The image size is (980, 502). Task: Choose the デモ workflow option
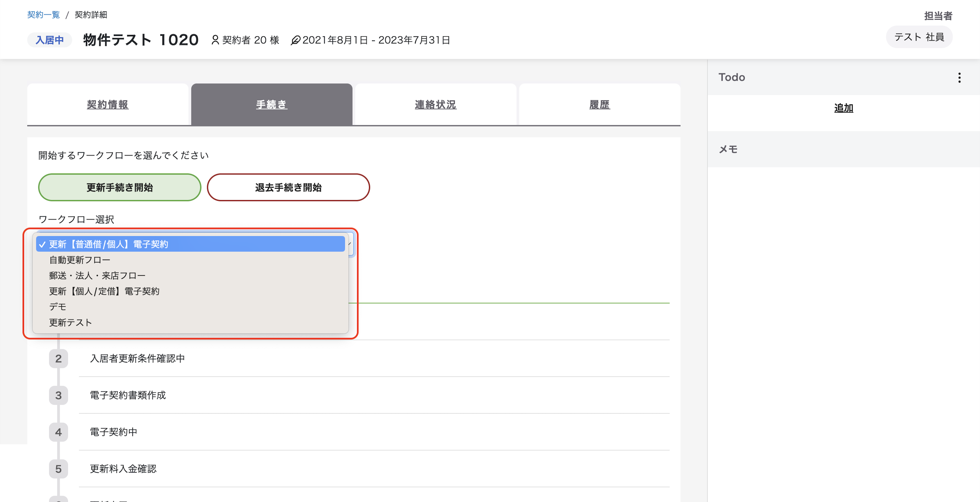coord(190,307)
